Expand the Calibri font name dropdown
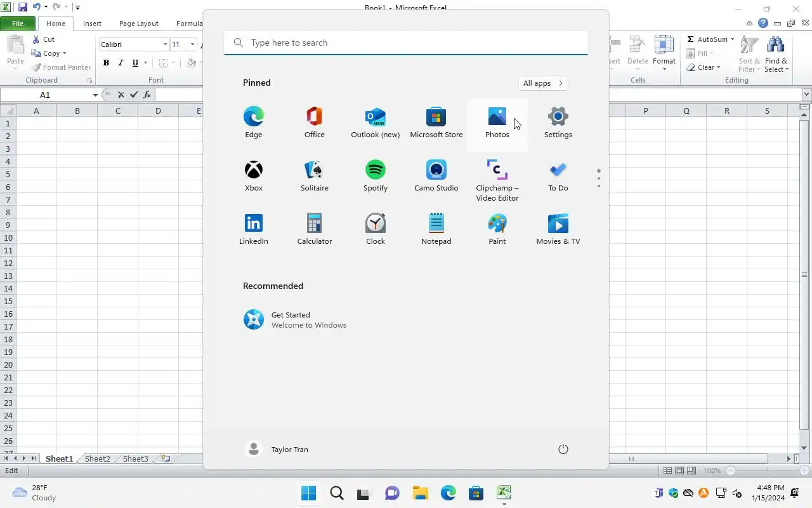The height and width of the screenshot is (508, 812). coord(165,44)
